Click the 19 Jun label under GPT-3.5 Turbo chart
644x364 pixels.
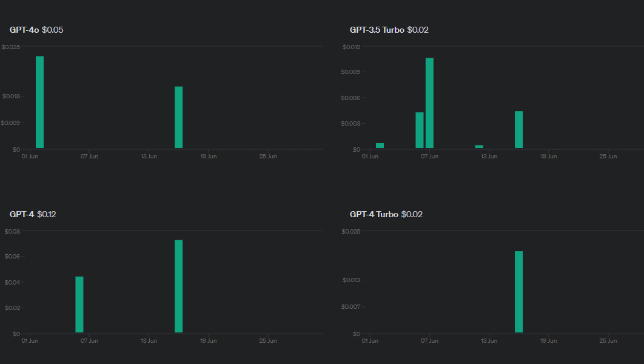pos(548,156)
